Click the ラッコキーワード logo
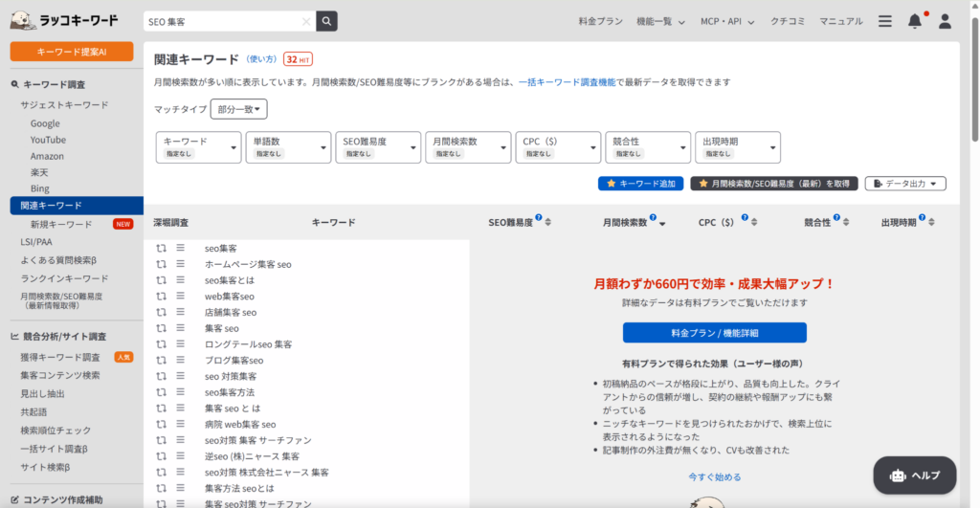Image resolution: width=980 pixels, height=508 pixels. click(64, 21)
